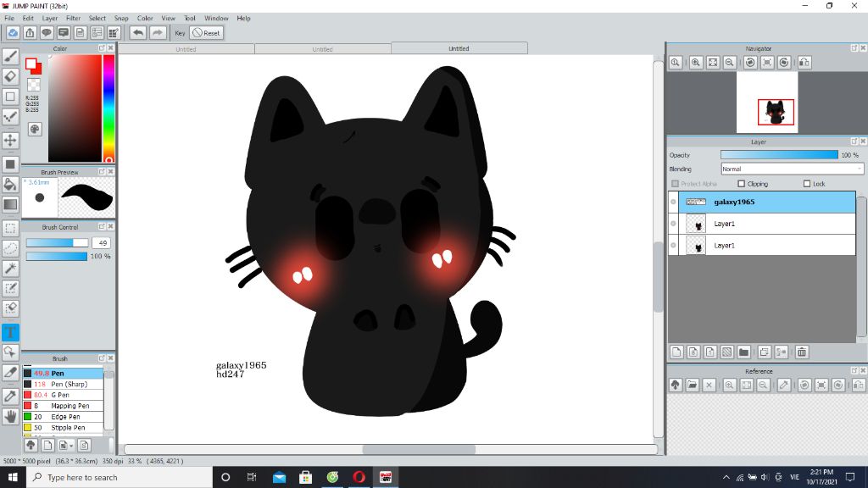Select the Lasso selection tool

point(10,248)
